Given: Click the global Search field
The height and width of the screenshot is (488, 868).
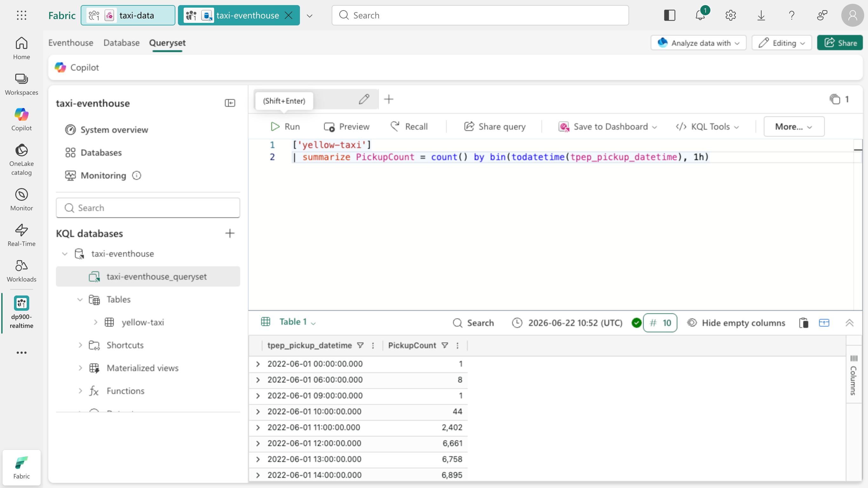Looking at the screenshot, I should tap(480, 15).
